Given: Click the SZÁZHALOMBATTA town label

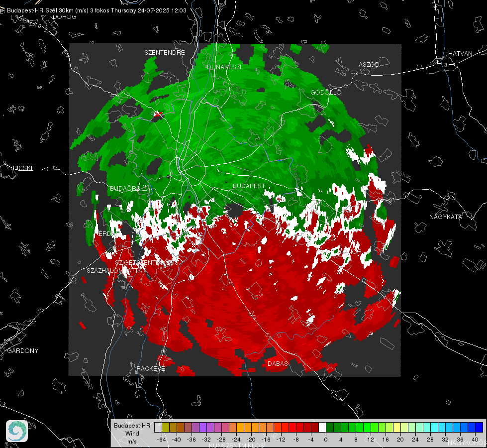Looking at the screenshot, I should click(114, 270).
